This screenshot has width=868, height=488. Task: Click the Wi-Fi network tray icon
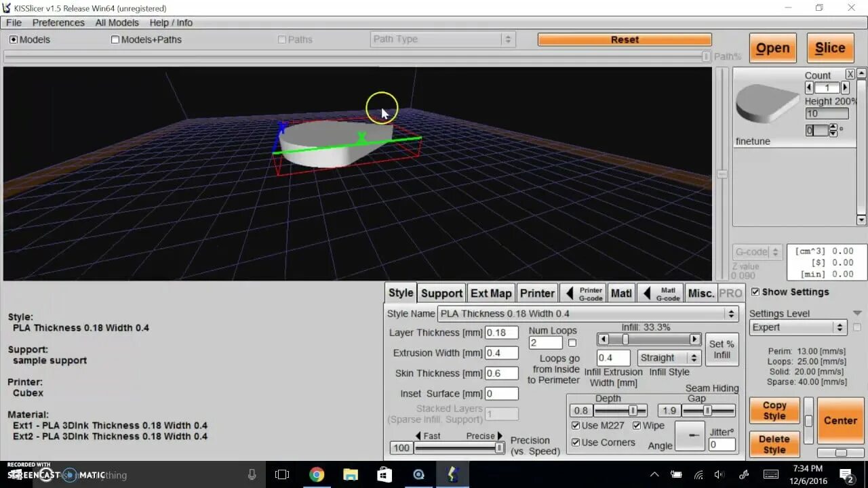698,474
